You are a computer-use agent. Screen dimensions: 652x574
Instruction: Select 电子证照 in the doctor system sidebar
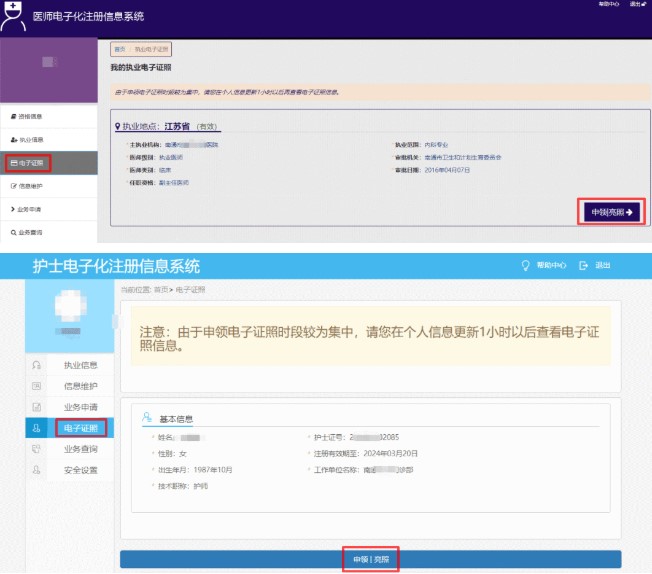(29, 162)
